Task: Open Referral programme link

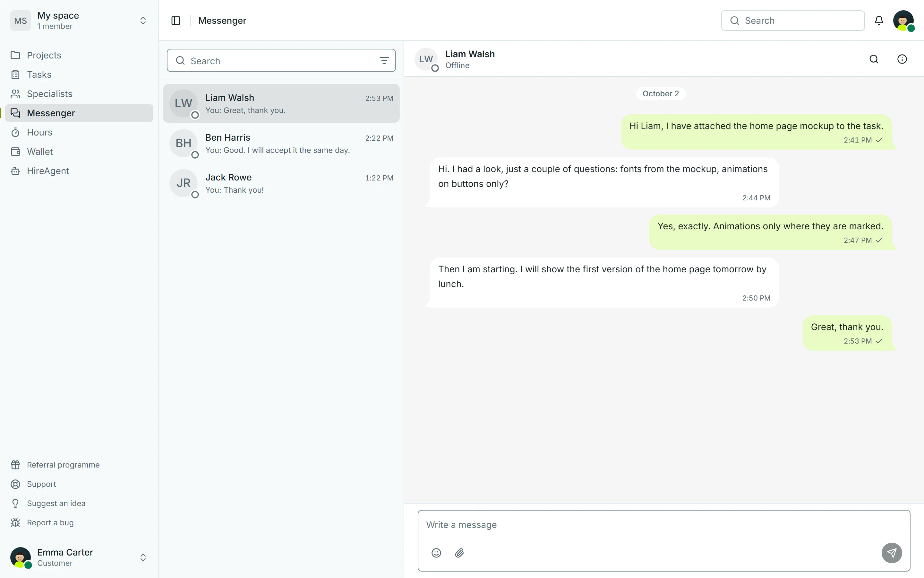Action: (79, 465)
